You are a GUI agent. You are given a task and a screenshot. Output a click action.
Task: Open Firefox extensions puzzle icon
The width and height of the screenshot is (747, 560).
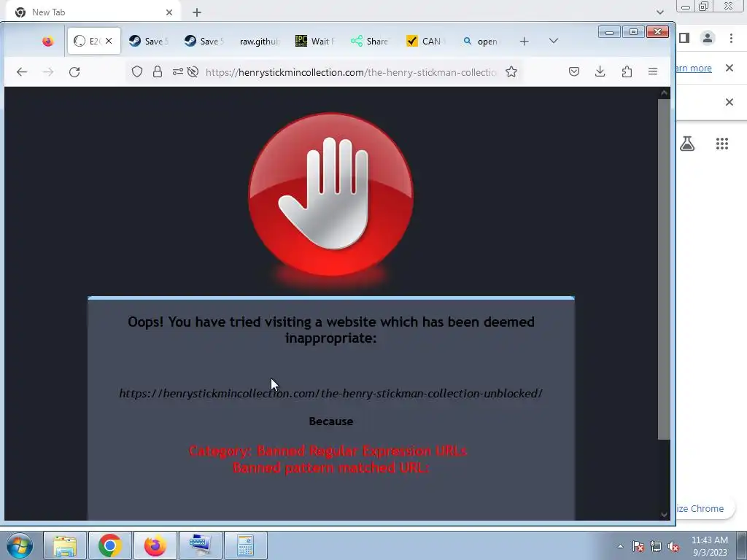point(627,72)
